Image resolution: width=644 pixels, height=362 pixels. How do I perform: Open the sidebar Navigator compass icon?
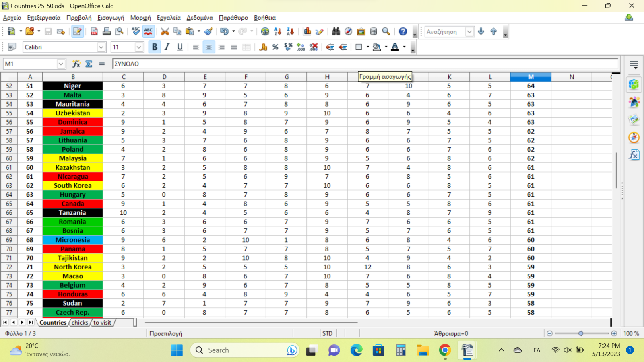click(634, 138)
